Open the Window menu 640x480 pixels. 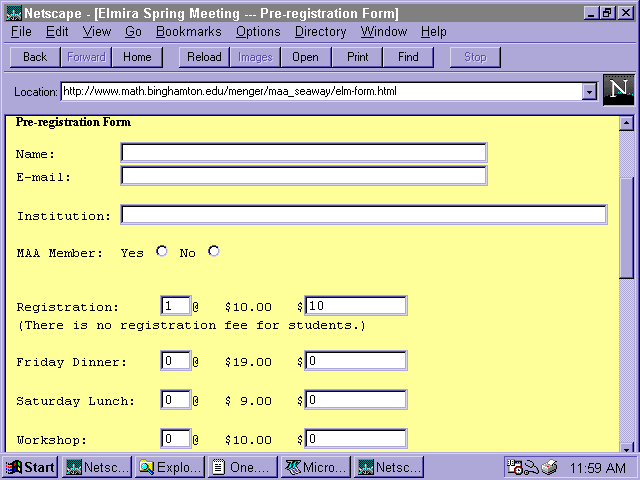pos(384,32)
